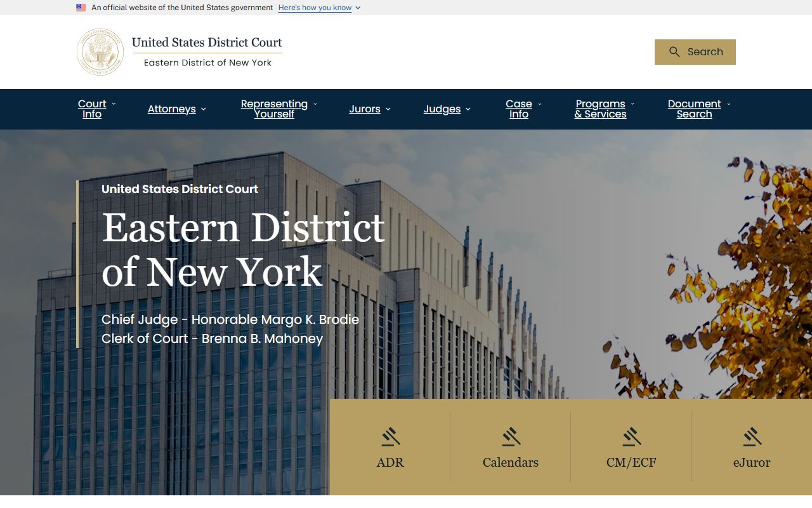Viewport: 812px width, 508px height.
Task: Open the Court Info menu
Action: pos(92,109)
